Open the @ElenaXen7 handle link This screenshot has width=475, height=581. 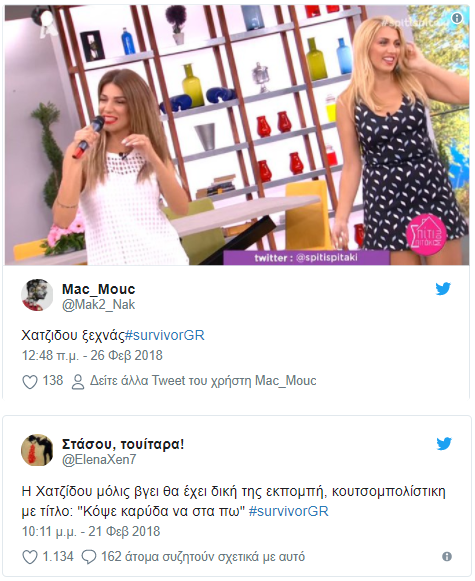point(99,459)
